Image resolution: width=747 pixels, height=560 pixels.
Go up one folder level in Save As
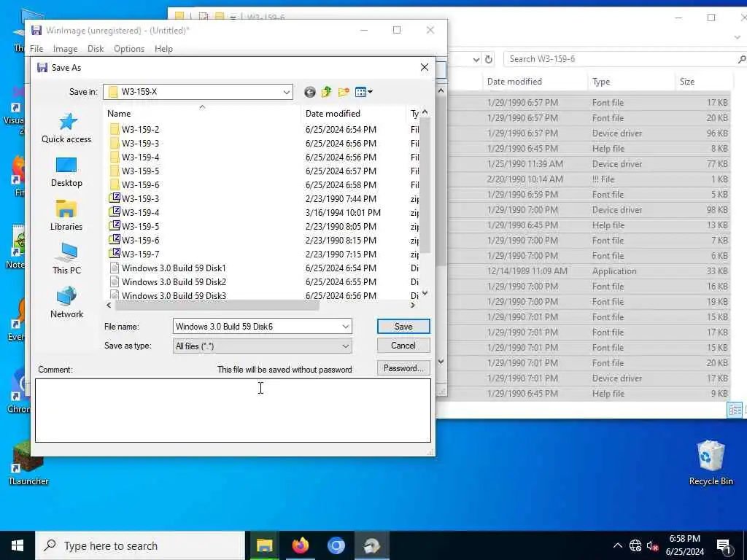(326, 92)
